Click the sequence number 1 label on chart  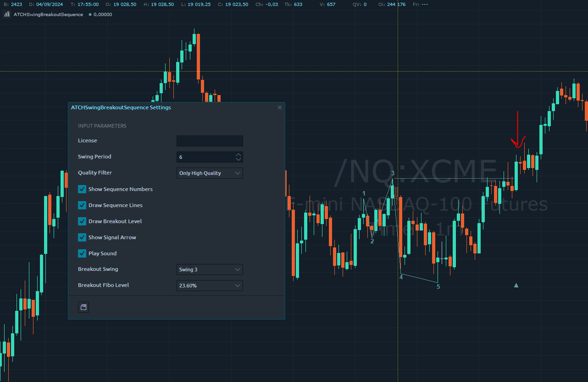point(364,194)
